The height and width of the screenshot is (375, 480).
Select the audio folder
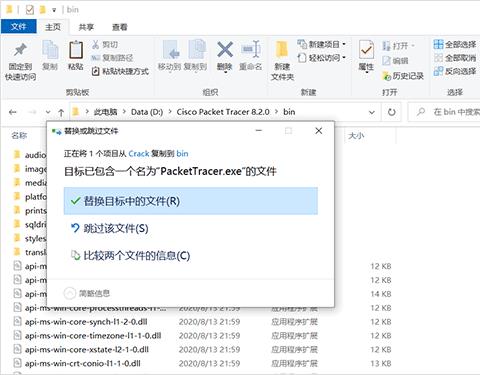click(30, 155)
